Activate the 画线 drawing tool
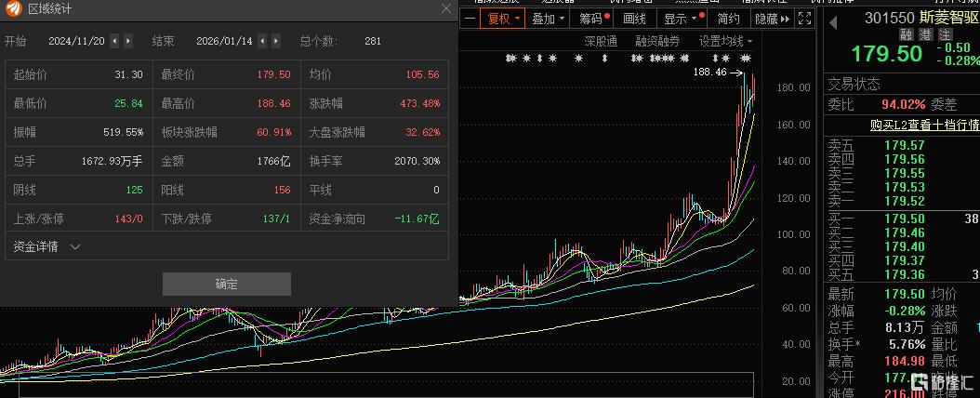This screenshot has width=980, height=398. 635,19
